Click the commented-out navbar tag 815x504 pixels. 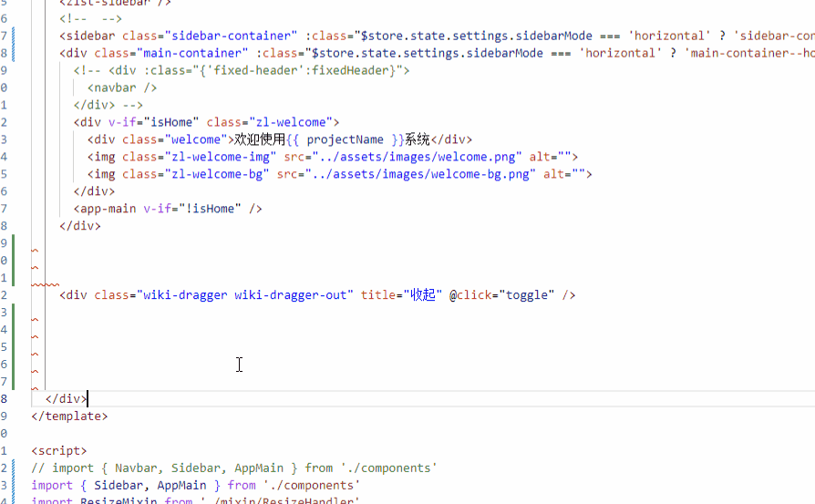click(x=121, y=88)
